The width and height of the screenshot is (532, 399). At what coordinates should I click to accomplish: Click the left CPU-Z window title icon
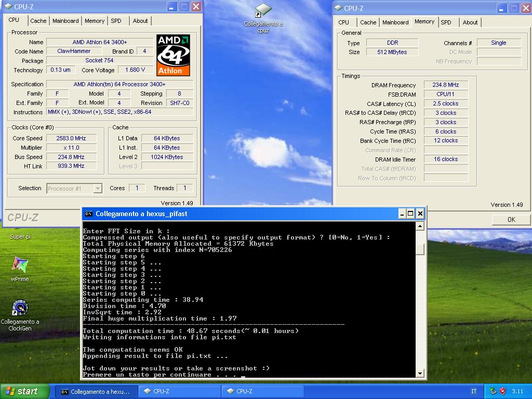[9, 6]
